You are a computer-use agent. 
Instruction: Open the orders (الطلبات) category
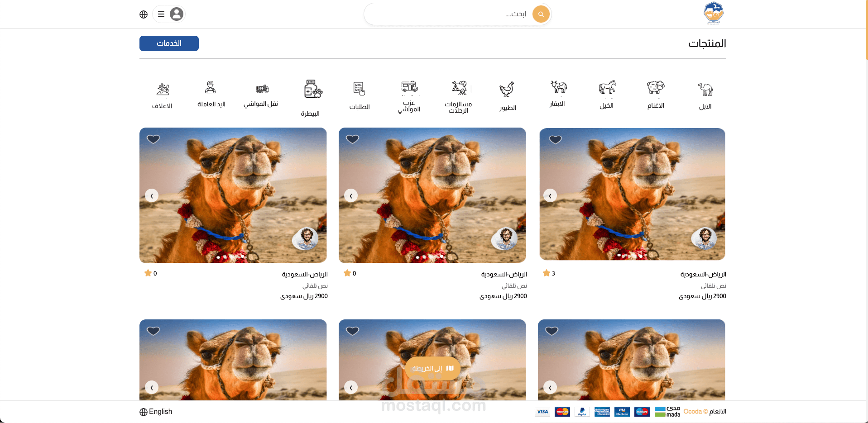[360, 95]
